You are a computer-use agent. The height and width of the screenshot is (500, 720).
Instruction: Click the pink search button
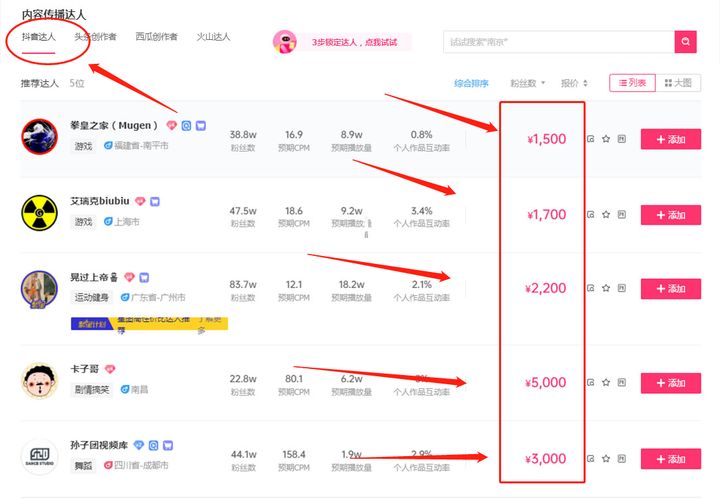[x=685, y=41]
